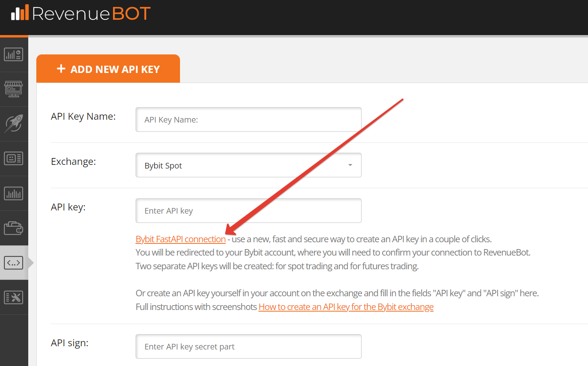Focus the Enter API key field
The height and width of the screenshot is (366, 588).
249,211
